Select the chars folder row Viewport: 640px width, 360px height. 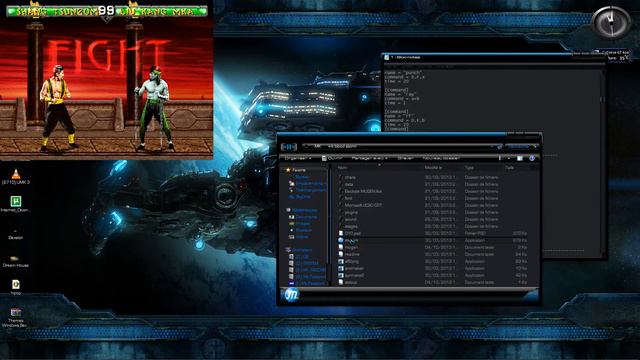point(433,177)
